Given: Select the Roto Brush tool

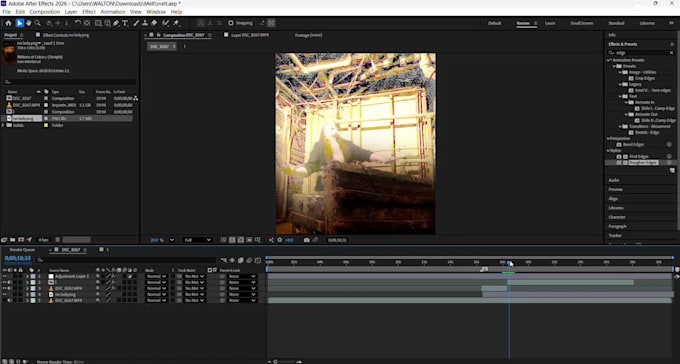Looking at the screenshot, I should (x=165, y=23).
